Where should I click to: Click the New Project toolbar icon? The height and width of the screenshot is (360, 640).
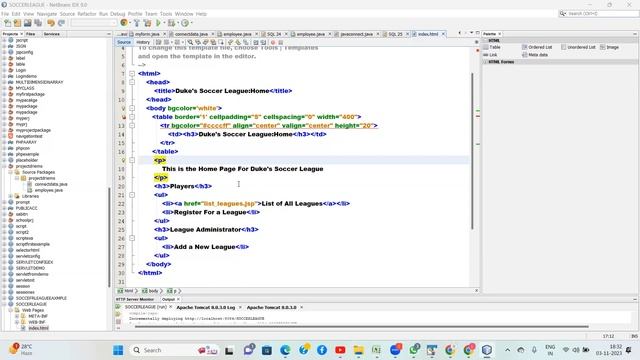(18, 23)
